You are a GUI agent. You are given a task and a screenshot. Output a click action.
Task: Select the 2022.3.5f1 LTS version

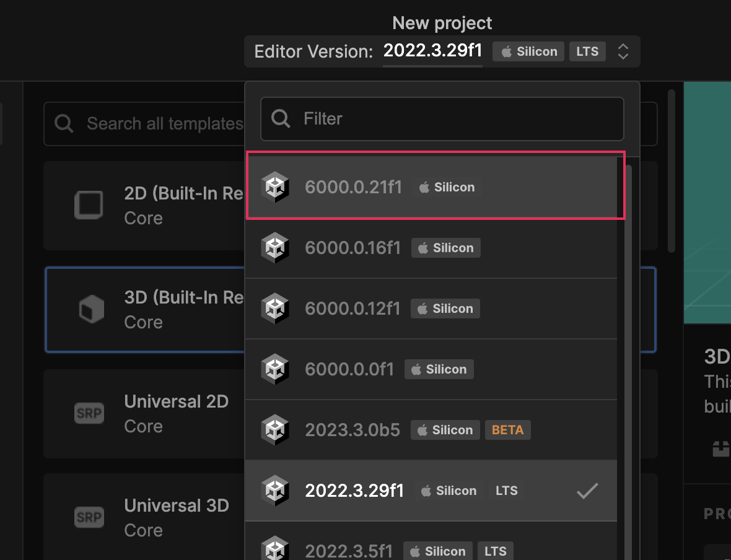pos(350,550)
